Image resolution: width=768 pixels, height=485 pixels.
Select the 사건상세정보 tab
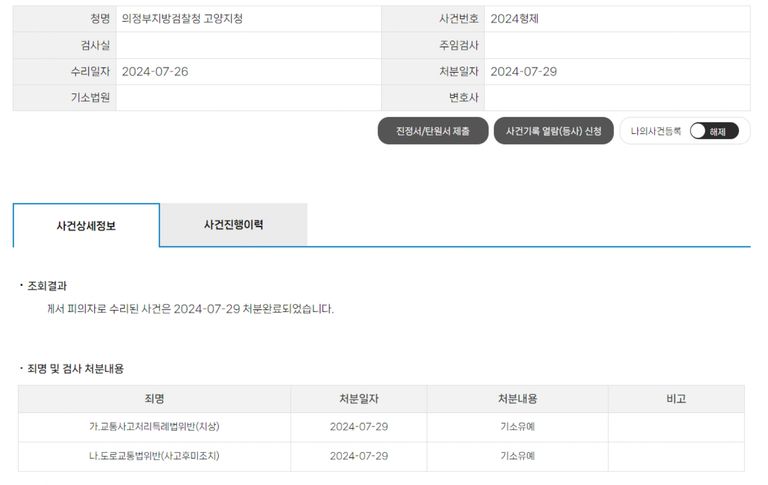pos(86,226)
